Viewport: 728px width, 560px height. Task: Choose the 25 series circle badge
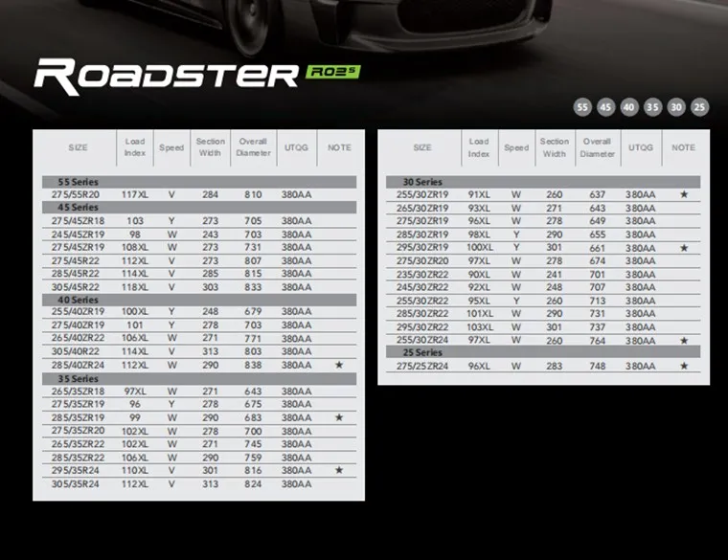(x=699, y=107)
